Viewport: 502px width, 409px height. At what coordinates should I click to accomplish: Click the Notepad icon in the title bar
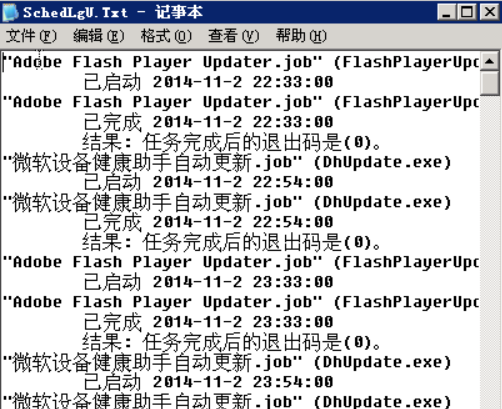pos(11,12)
